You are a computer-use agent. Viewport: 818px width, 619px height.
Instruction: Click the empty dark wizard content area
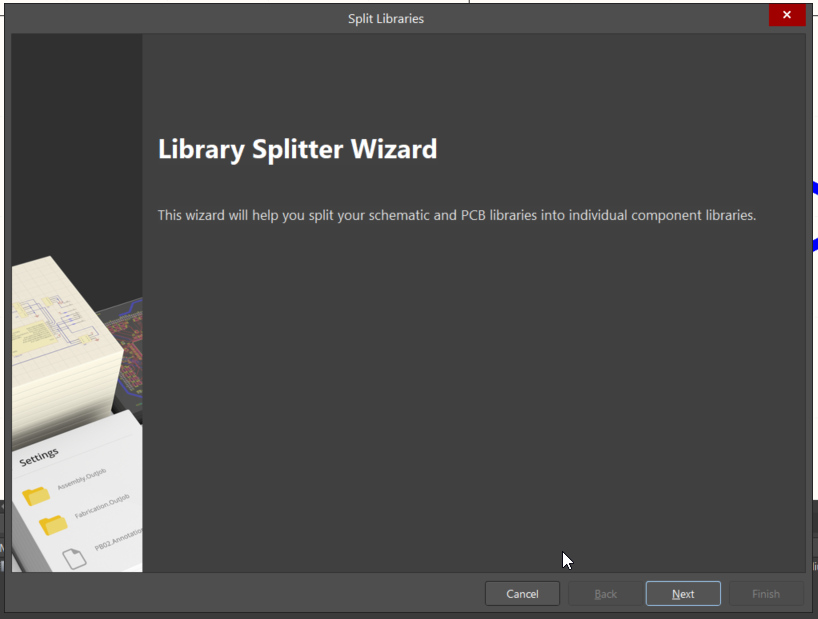(470, 400)
